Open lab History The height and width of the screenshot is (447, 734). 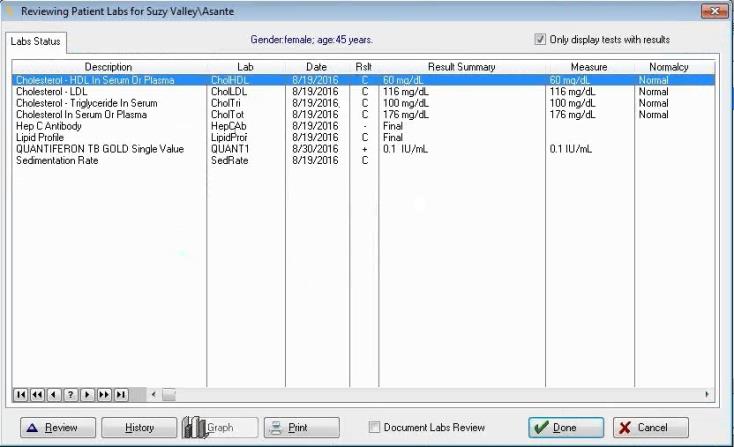point(139,427)
